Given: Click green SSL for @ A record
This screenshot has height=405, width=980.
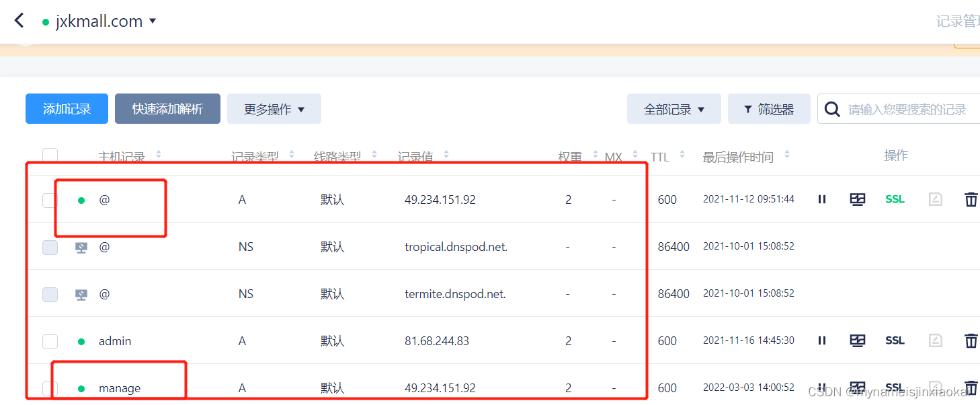Looking at the screenshot, I should coord(895,199).
